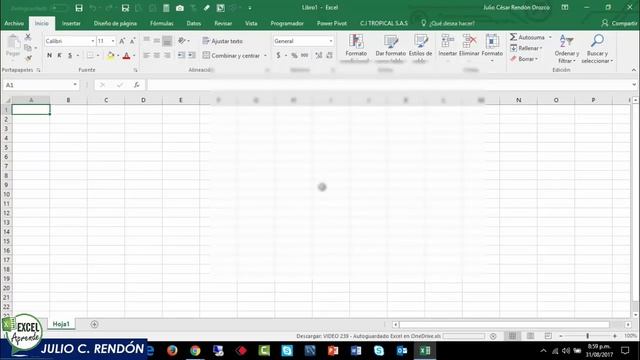Click the Cut scissors icon

pos(28,37)
